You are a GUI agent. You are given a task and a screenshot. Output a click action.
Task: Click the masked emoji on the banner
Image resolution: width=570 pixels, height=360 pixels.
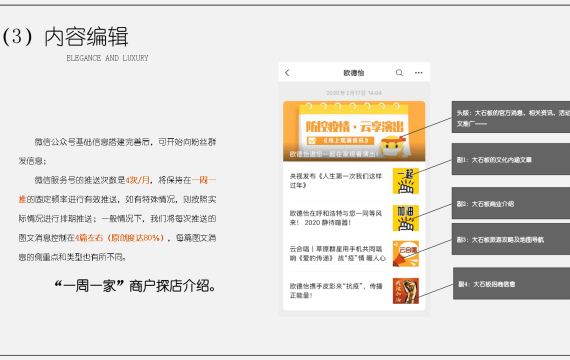click(x=393, y=146)
